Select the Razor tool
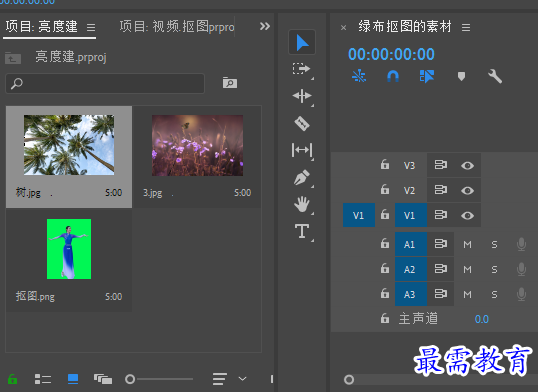 coord(302,123)
